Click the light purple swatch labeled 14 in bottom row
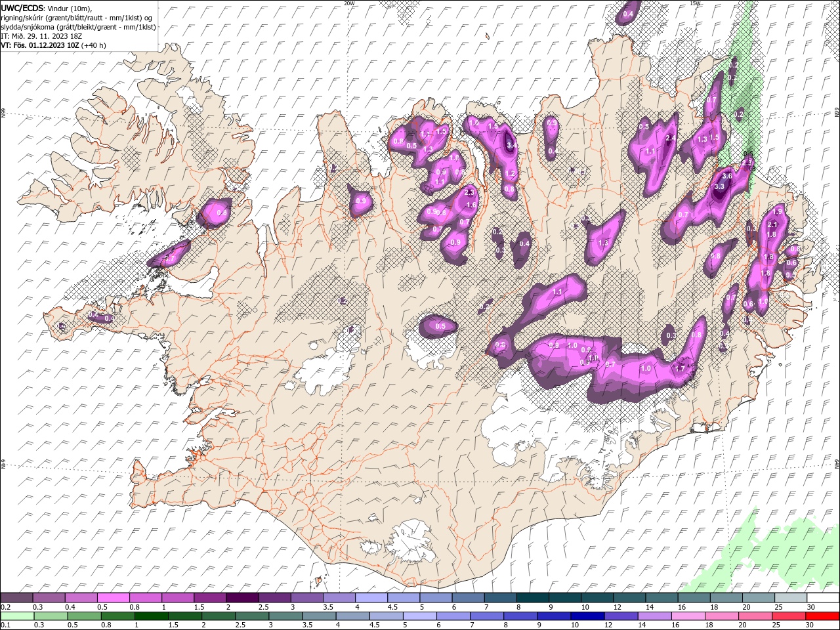 pyautogui.click(x=654, y=616)
